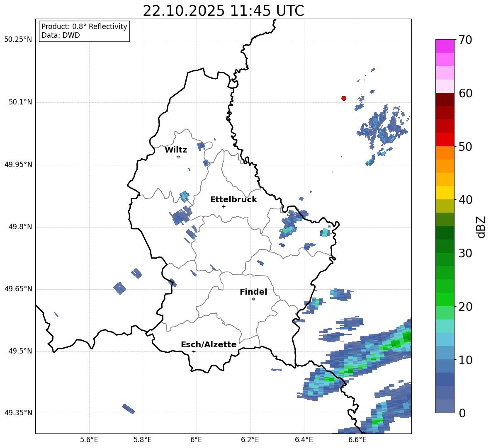Click the colorbar tick label 60

click(465, 93)
